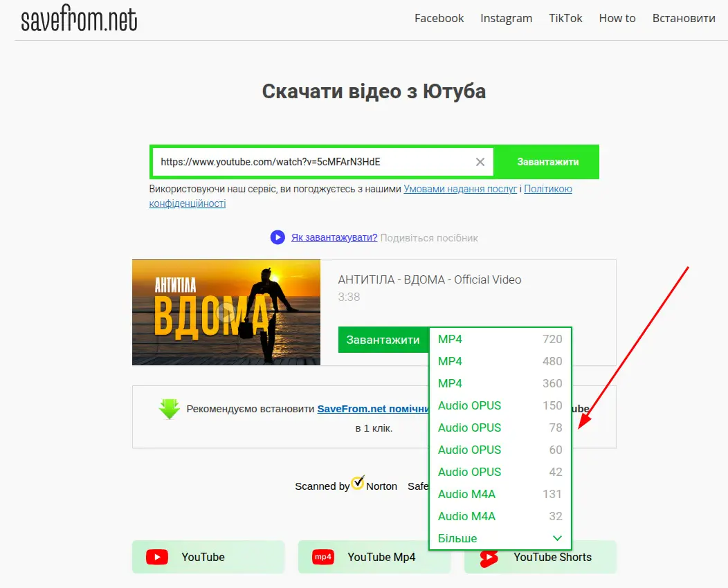Select MP4 720 format

500,339
